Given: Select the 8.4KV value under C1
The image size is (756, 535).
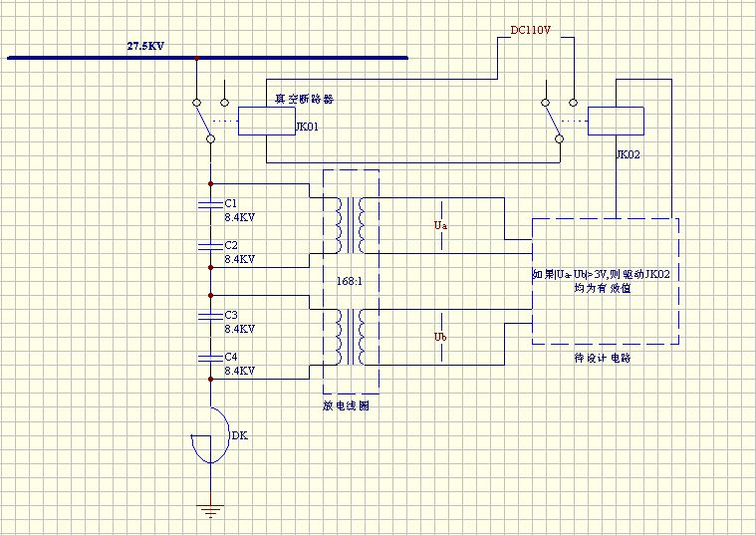Looking at the screenshot, I should click(x=240, y=217).
